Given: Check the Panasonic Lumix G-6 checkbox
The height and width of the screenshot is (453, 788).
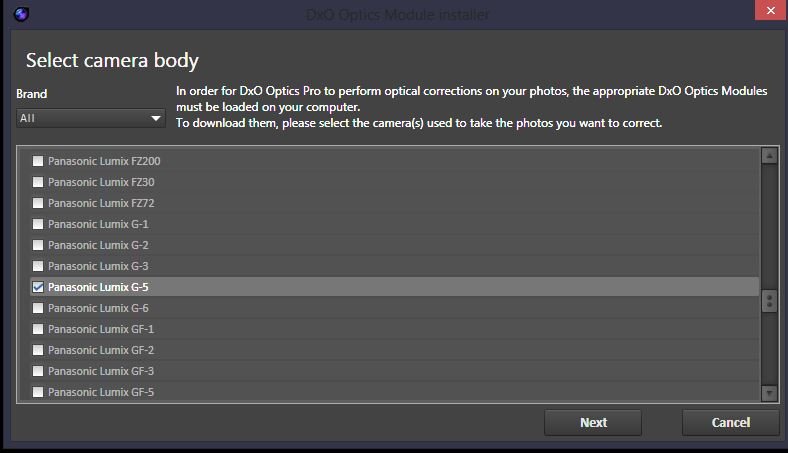Looking at the screenshot, I should click(38, 308).
